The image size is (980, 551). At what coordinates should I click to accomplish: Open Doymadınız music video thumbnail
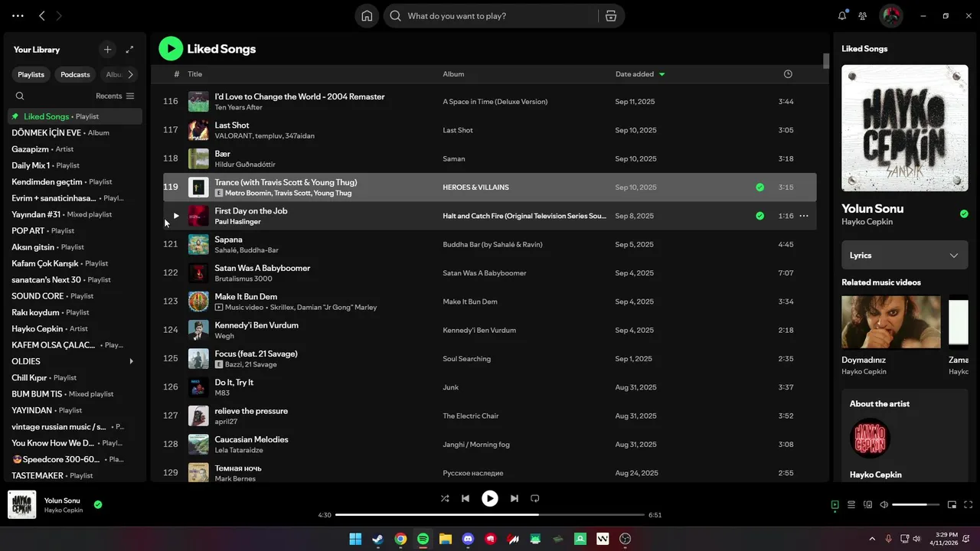[891, 321]
